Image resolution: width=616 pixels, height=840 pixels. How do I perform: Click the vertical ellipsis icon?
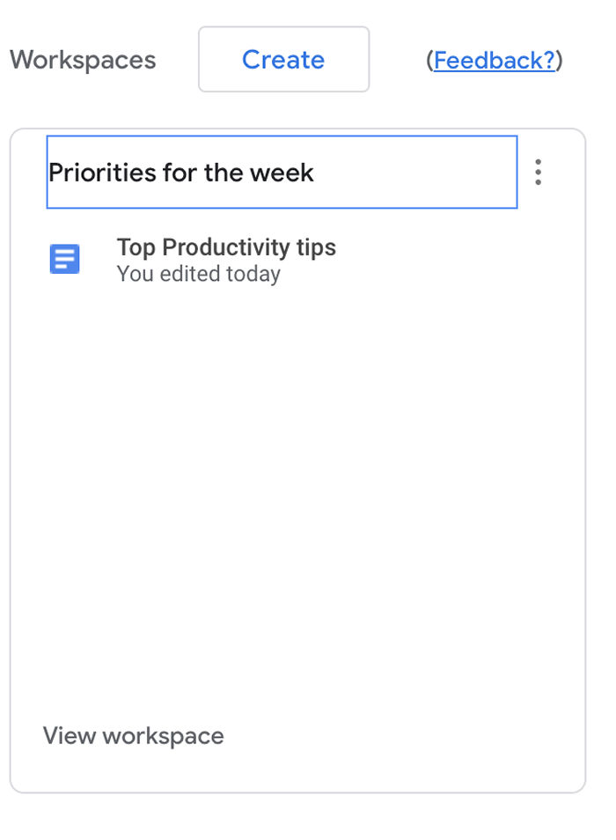(x=538, y=172)
